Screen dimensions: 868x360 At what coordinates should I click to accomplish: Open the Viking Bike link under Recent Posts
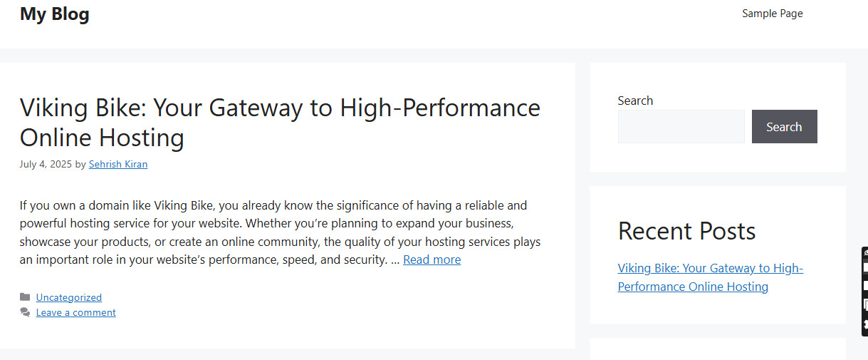[x=710, y=277]
